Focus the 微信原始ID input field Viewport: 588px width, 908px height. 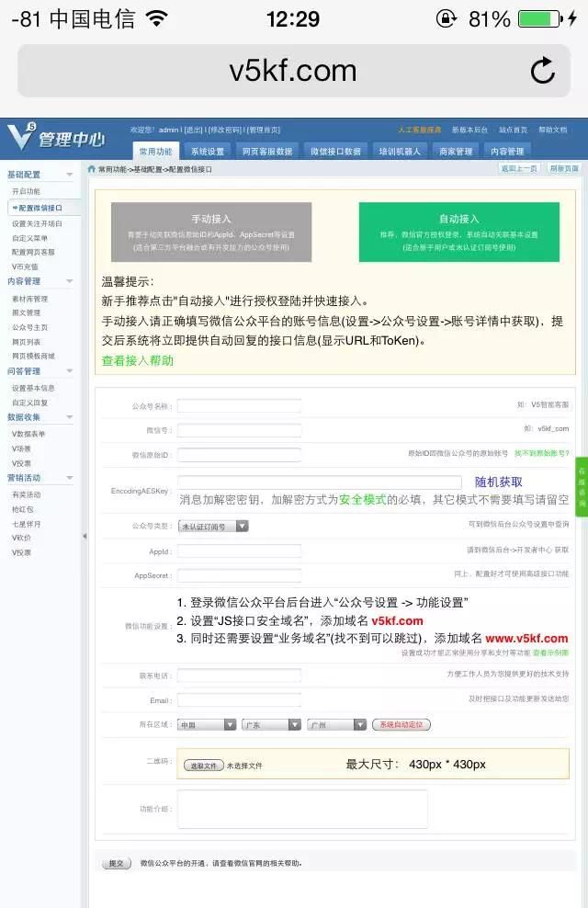coord(239,455)
